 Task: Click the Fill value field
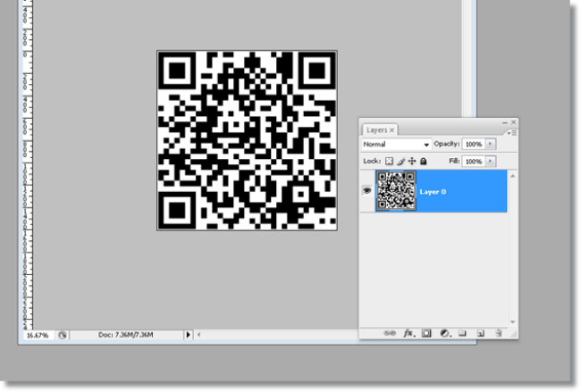point(474,161)
